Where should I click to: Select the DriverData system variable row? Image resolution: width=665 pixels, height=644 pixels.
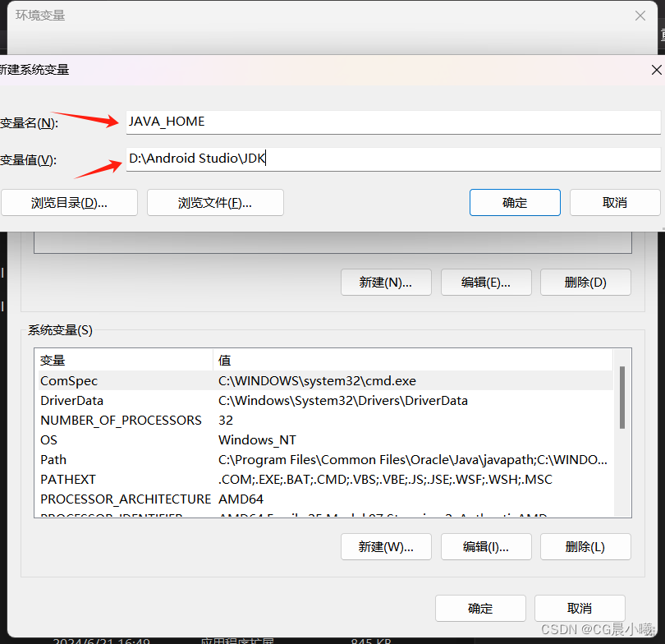pyautogui.click(x=326, y=401)
